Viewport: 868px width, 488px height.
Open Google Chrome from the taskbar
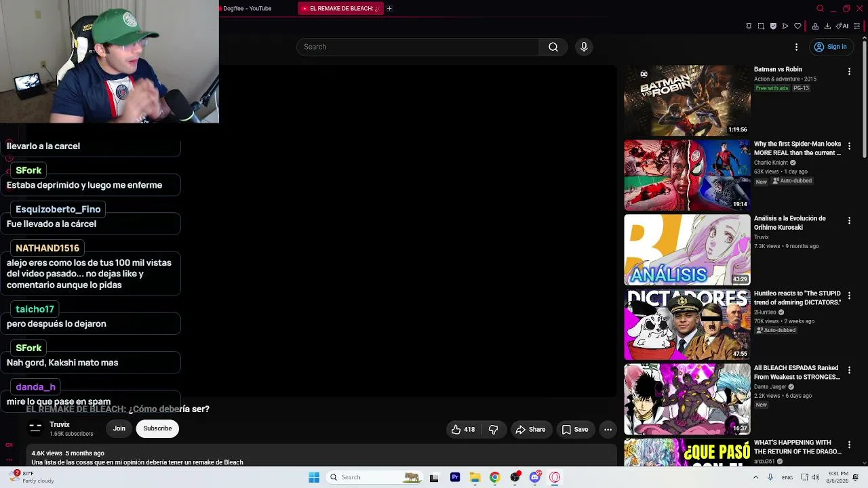tap(495, 477)
